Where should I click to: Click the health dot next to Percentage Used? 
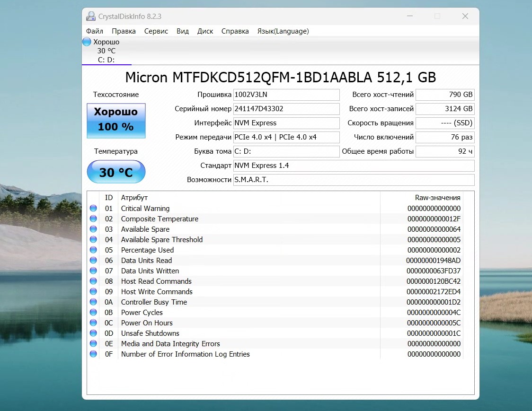tap(93, 250)
